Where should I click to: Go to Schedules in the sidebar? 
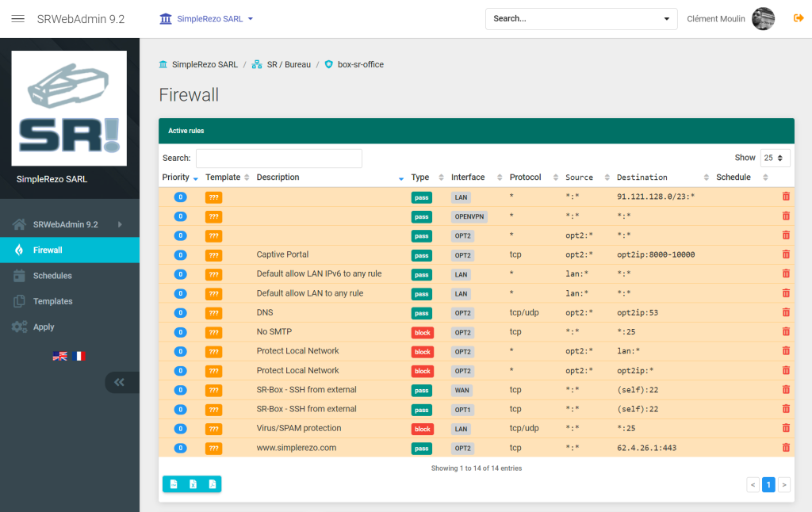[70, 275]
